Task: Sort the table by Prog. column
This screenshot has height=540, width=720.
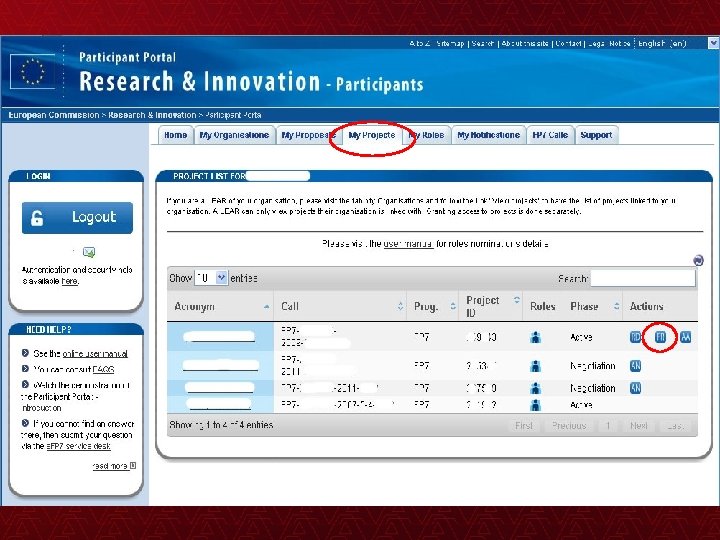Action: pos(433,306)
